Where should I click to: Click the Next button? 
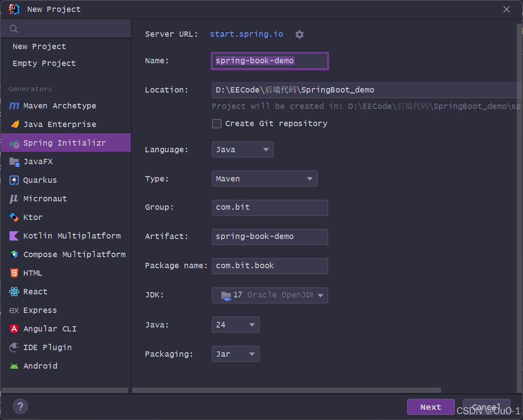coord(431,407)
